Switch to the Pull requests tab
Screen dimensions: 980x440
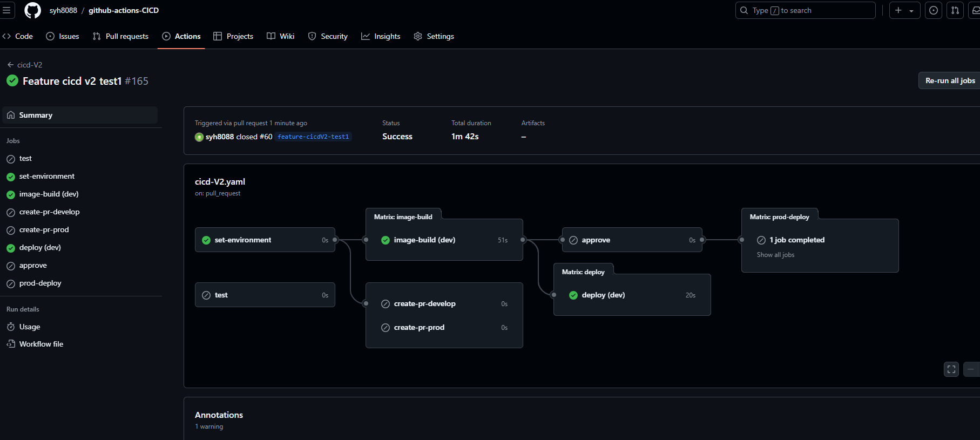click(120, 36)
